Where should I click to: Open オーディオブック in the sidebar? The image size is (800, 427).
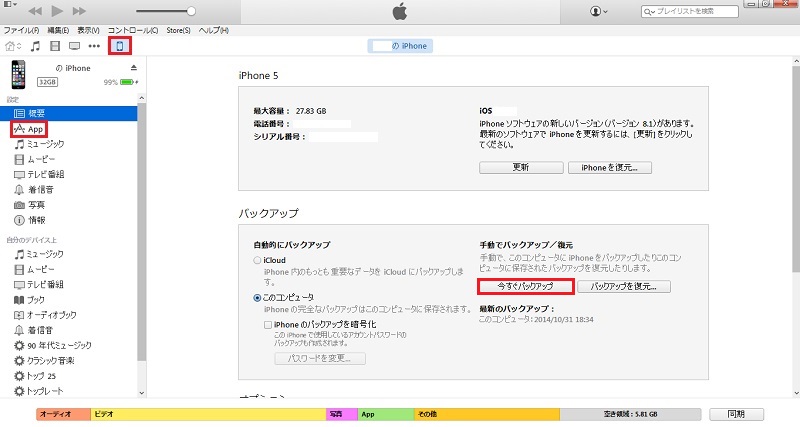45,315
